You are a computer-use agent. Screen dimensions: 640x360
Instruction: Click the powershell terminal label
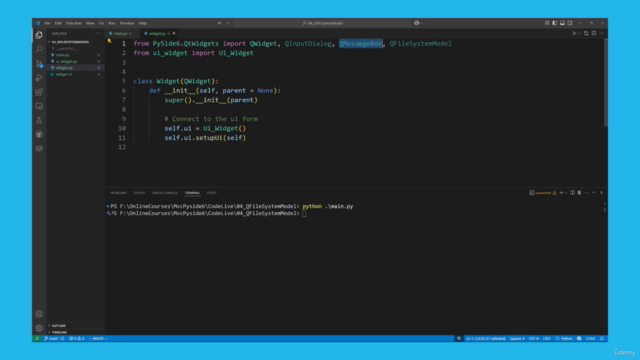point(542,193)
